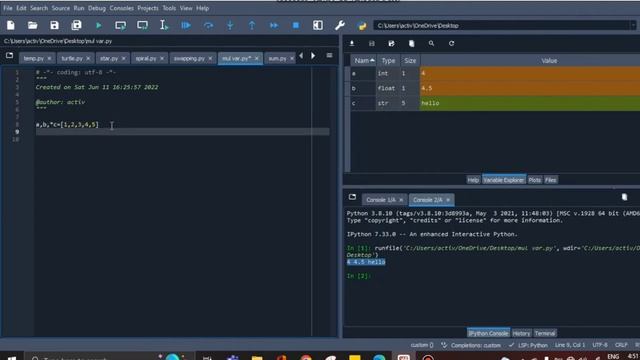
Task: Start debugging the file
Action: point(186,25)
